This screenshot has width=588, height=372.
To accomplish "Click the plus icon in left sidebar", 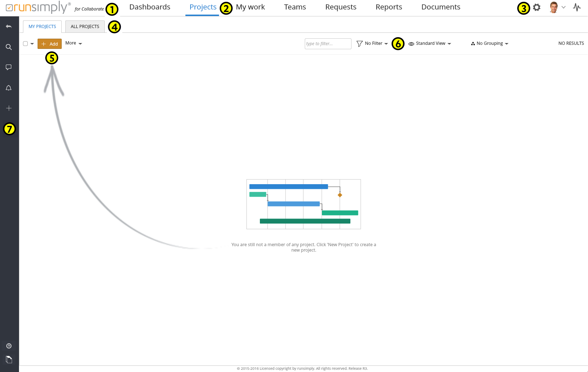I will click(x=9, y=108).
